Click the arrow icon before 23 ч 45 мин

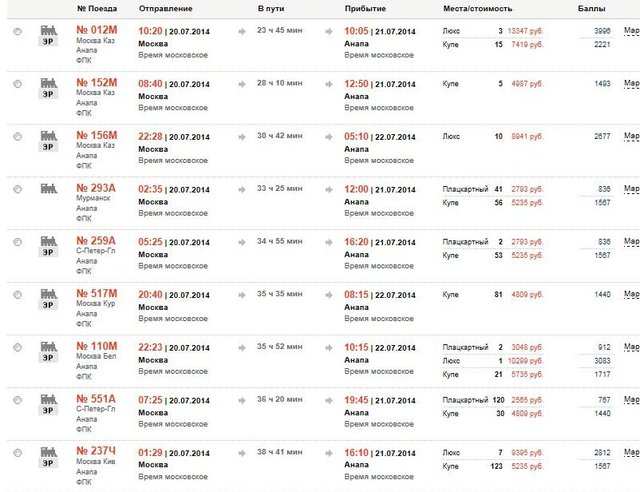242,31
